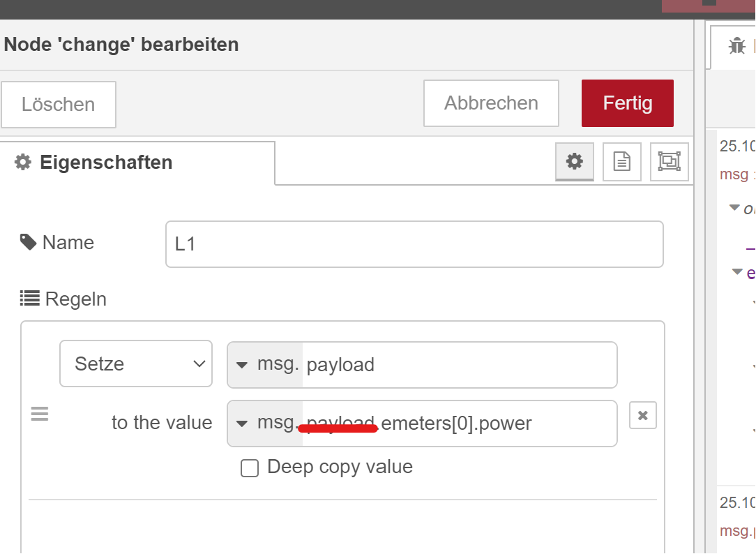The height and width of the screenshot is (554, 756).
Task: Click the Fertig button
Action: tap(627, 103)
